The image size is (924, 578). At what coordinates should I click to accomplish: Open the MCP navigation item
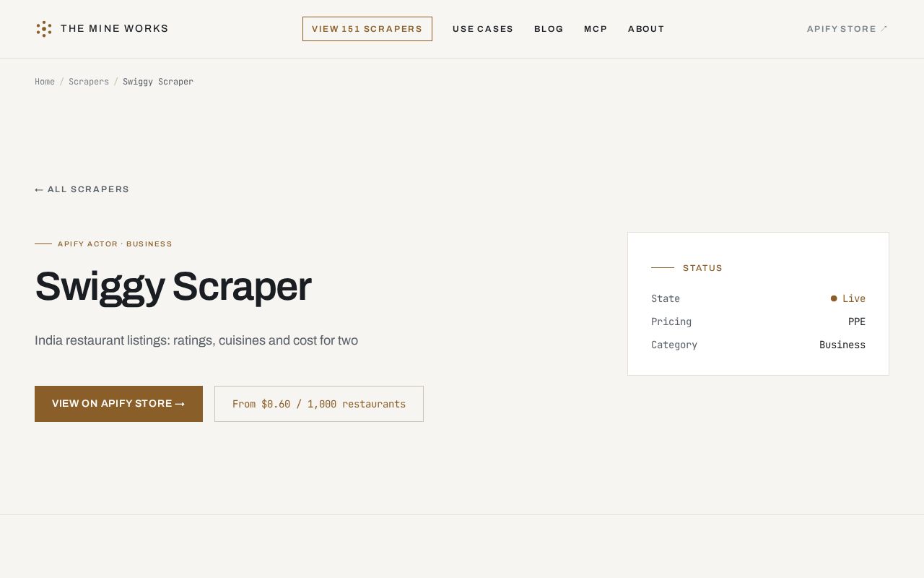pos(596,29)
